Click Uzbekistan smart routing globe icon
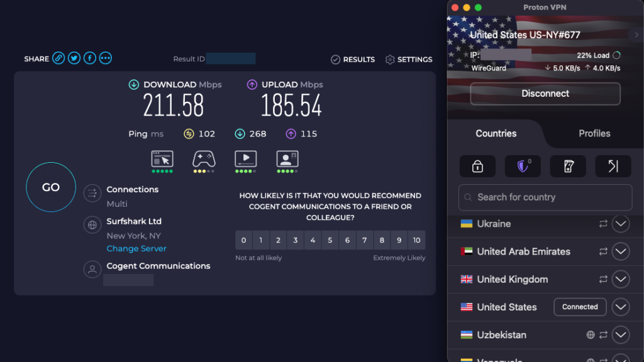Viewport: 644px width, 362px height. tap(590, 335)
